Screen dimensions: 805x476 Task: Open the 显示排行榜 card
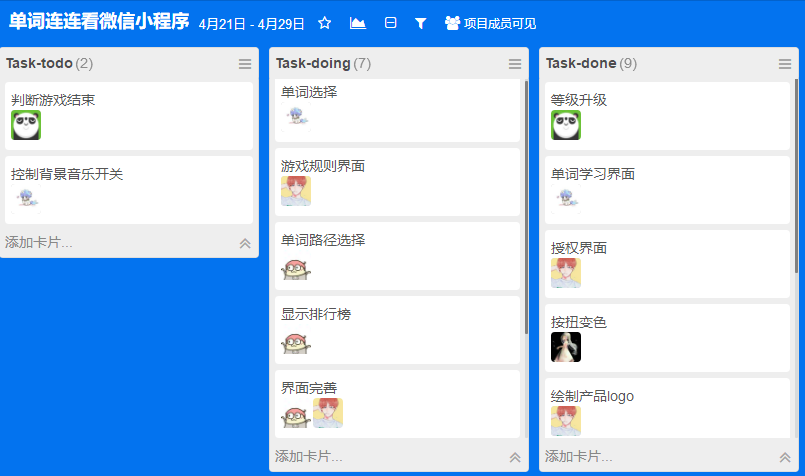click(397, 330)
